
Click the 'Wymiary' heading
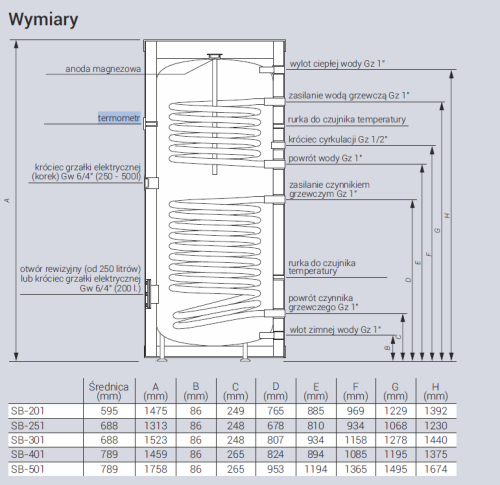43,19
